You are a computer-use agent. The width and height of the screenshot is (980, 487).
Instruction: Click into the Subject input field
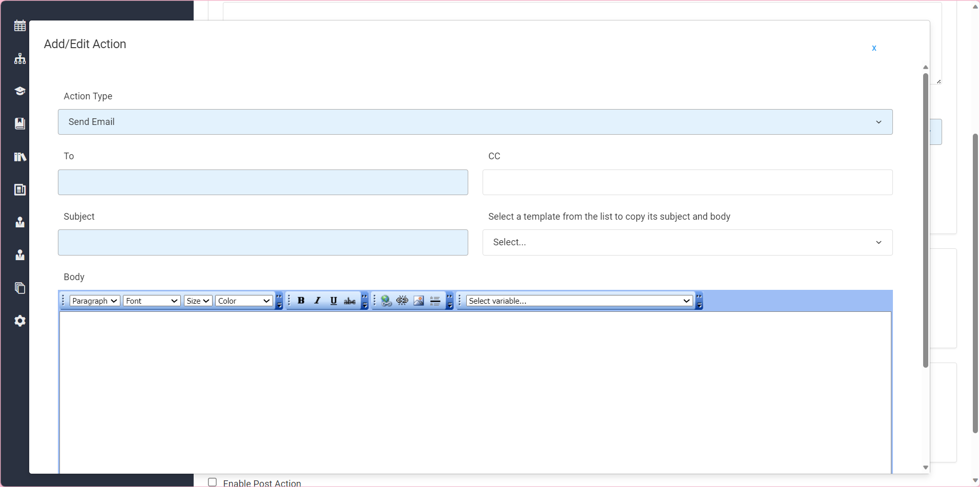point(263,242)
